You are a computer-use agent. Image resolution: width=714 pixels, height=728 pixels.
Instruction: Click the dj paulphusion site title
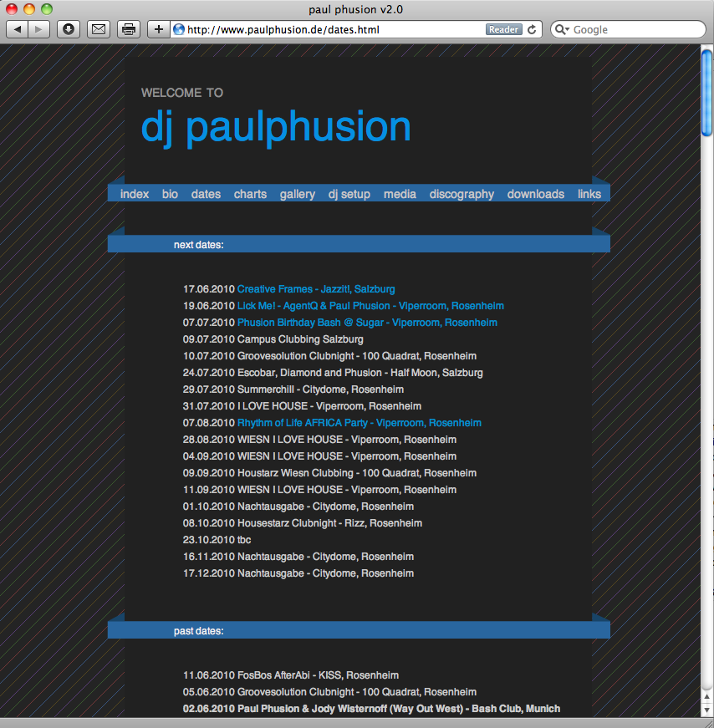point(276,127)
